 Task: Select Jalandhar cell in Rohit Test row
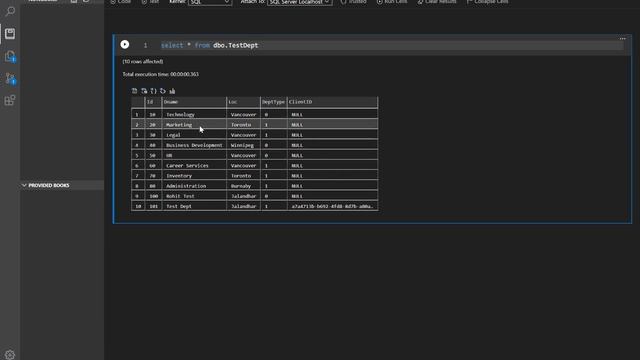tap(243, 196)
